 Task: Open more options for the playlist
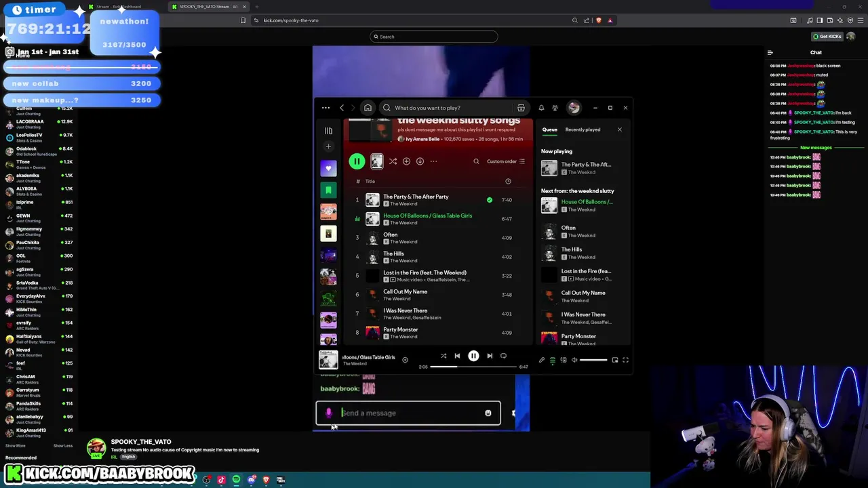coord(433,161)
